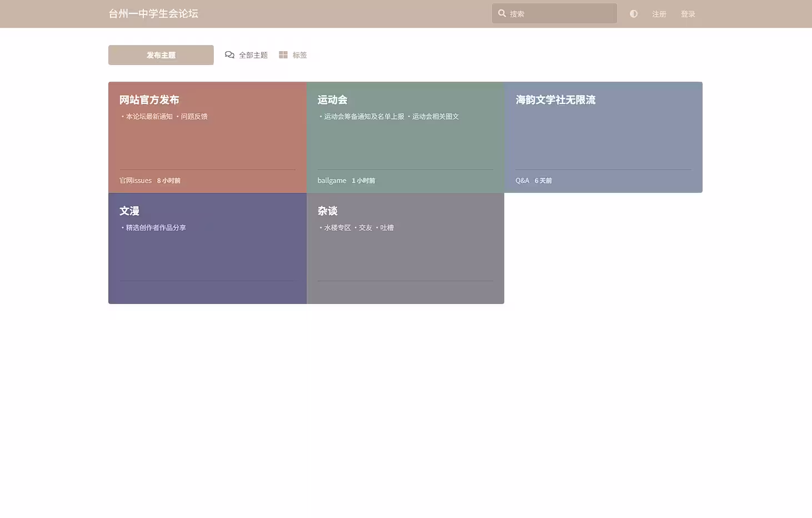The width and height of the screenshot is (812, 518).
Task: Open the 杂谈 tag tile
Action: [328, 211]
